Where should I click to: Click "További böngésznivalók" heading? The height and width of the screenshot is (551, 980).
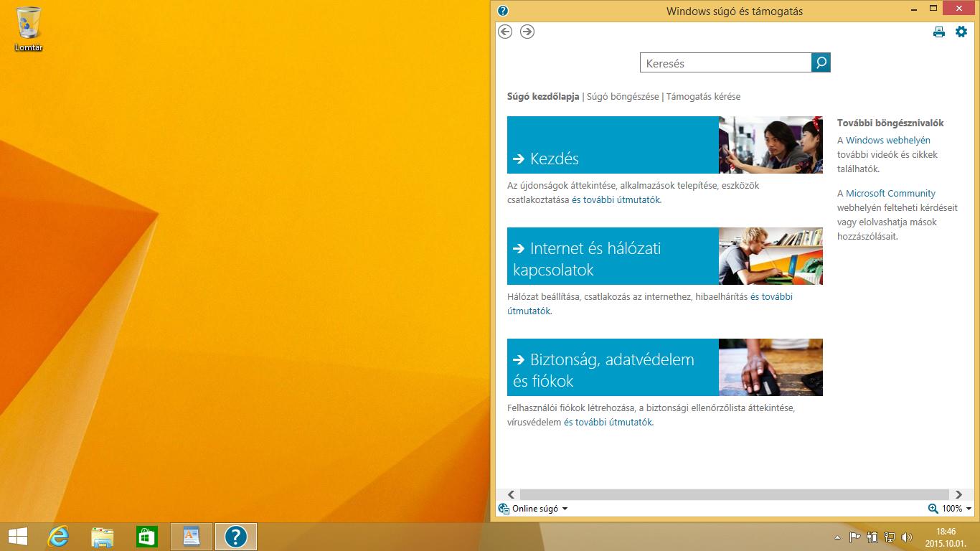tap(890, 123)
